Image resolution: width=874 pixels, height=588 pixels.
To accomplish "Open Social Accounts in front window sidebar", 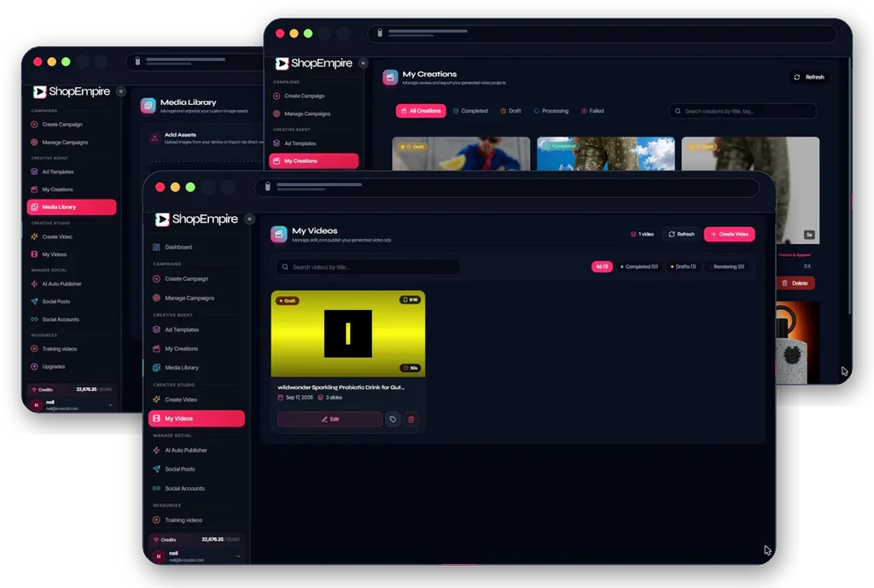I will [184, 488].
